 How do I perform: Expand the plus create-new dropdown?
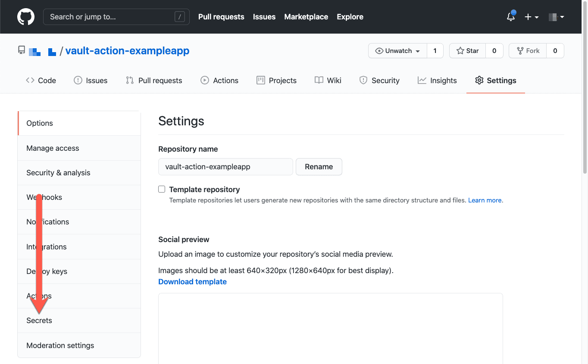click(532, 17)
